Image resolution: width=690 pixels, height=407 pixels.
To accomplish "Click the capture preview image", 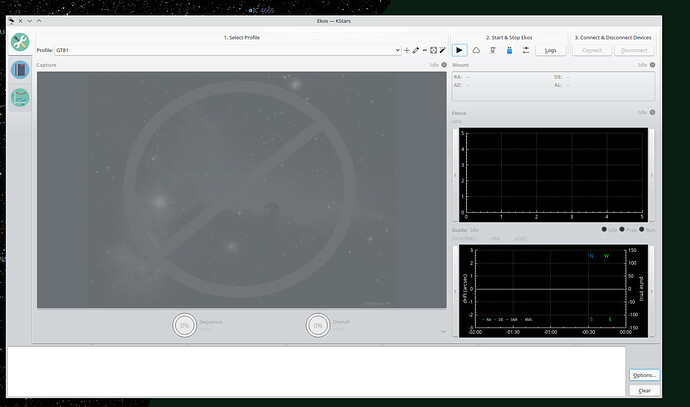I will pos(242,190).
